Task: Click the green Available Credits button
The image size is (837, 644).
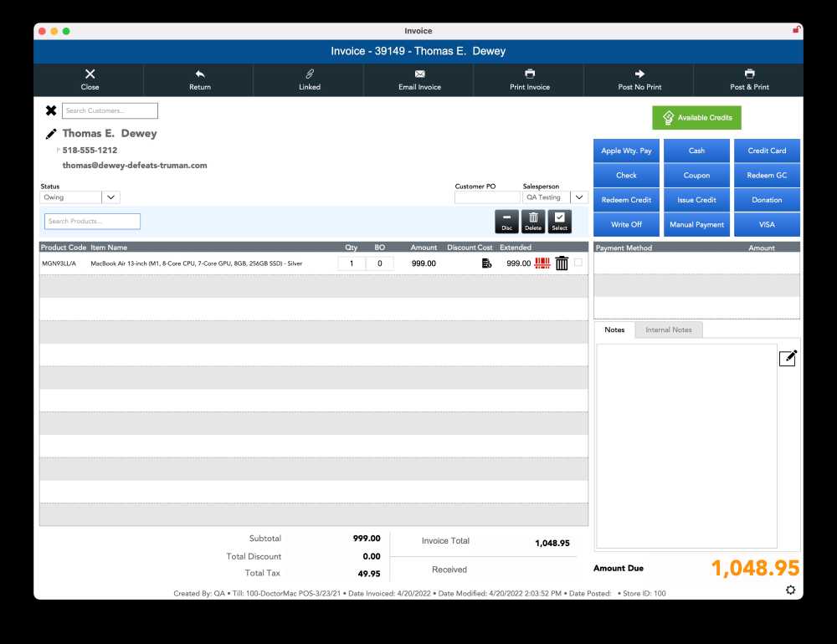Action: [696, 118]
